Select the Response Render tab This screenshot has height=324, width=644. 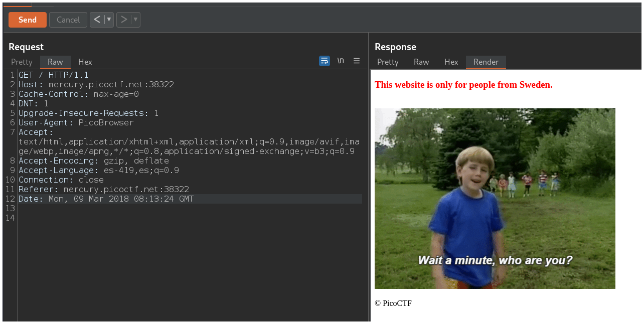[486, 62]
